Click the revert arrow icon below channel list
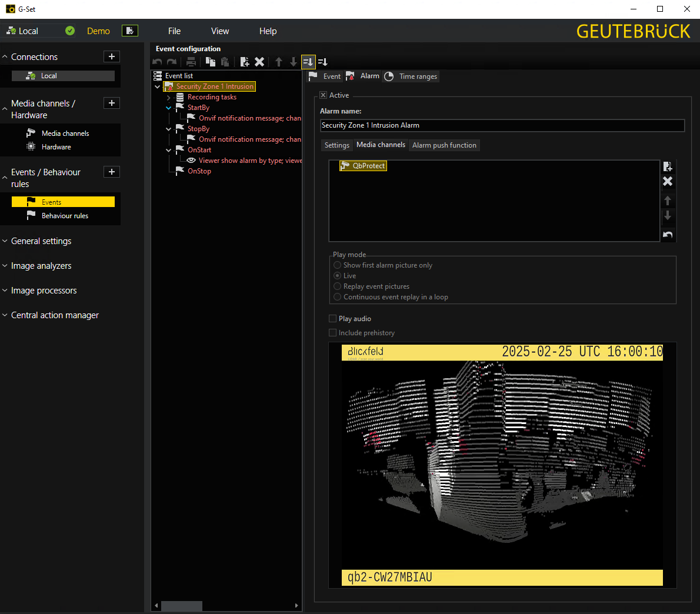 [x=668, y=235]
